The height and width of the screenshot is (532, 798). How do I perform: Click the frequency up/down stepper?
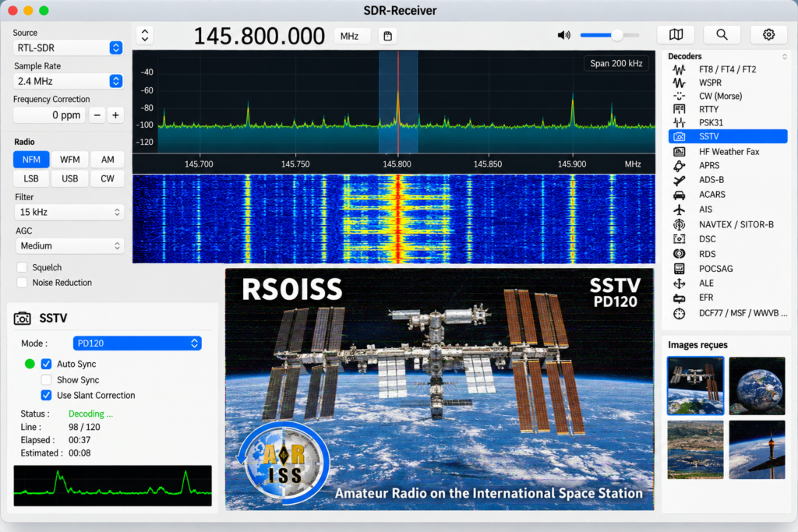(x=145, y=36)
